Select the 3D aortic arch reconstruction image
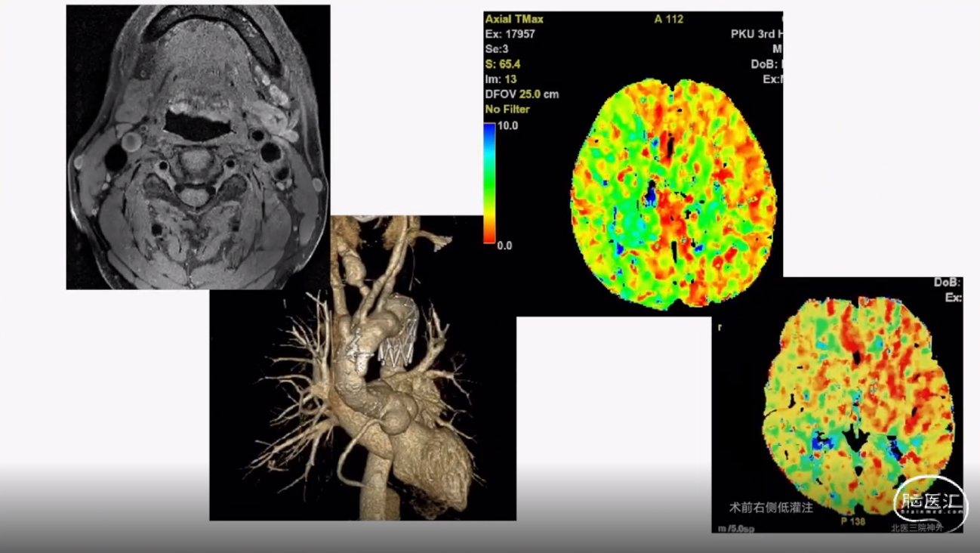980x553 pixels. [x=362, y=368]
